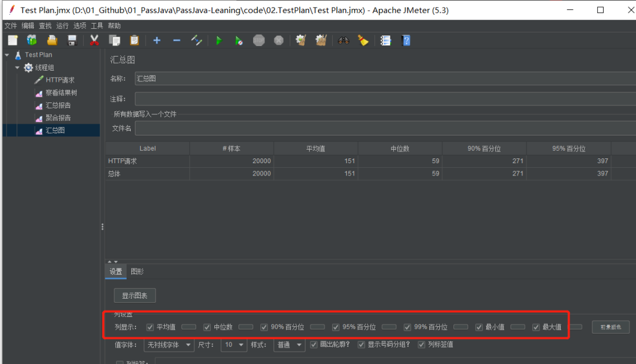This screenshot has width=636, height=364.
Task: Click the 注释 comment field
Action: point(385,98)
